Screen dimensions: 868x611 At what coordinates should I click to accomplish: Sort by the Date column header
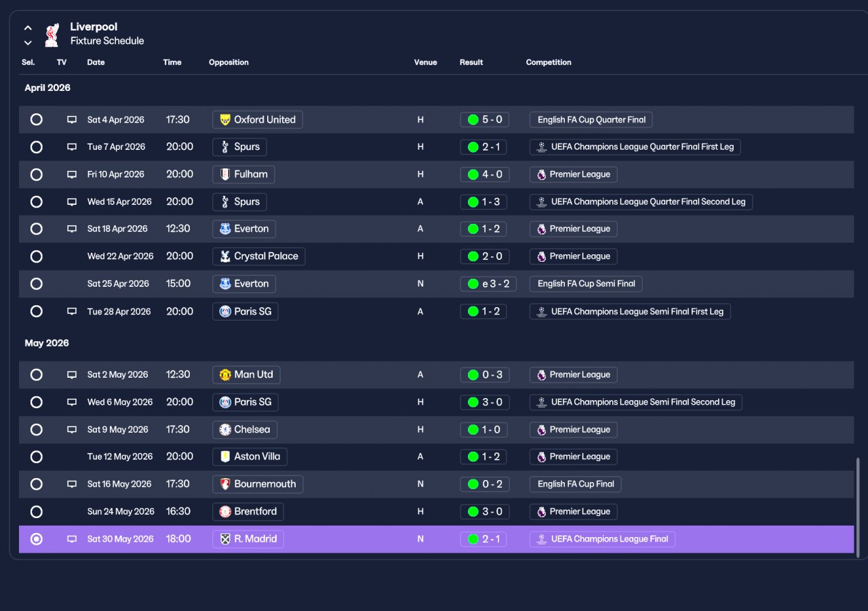pyautogui.click(x=96, y=62)
